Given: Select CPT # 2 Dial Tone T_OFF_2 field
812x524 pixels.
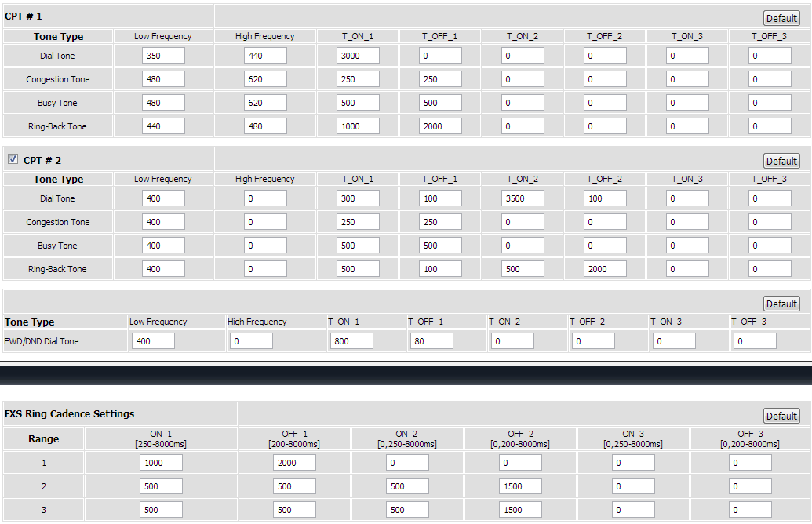Looking at the screenshot, I should tap(604, 198).
